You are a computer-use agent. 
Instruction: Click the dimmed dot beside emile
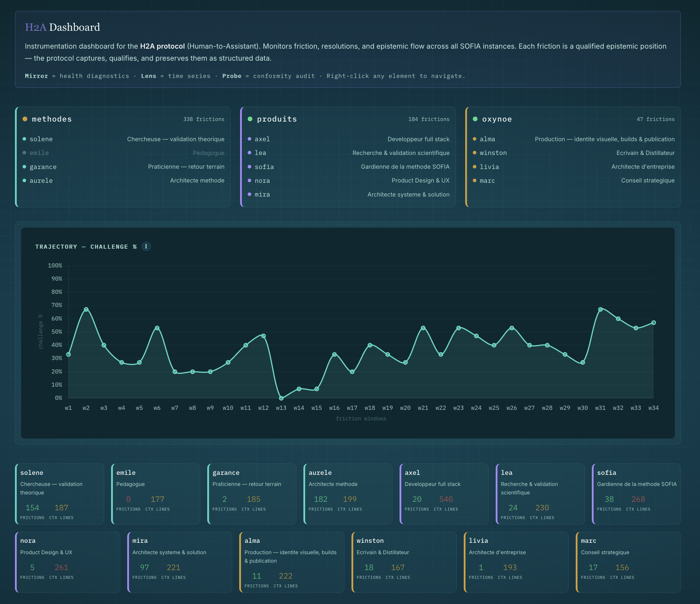click(24, 153)
